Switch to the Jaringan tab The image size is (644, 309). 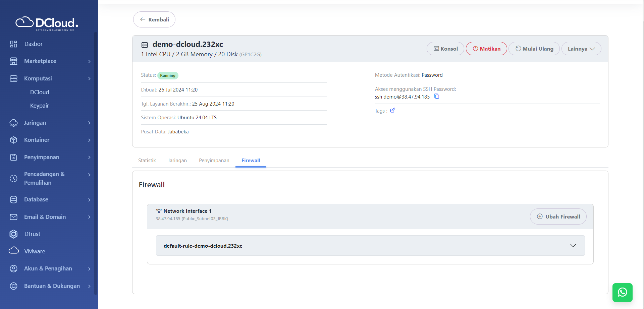[177, 161]
